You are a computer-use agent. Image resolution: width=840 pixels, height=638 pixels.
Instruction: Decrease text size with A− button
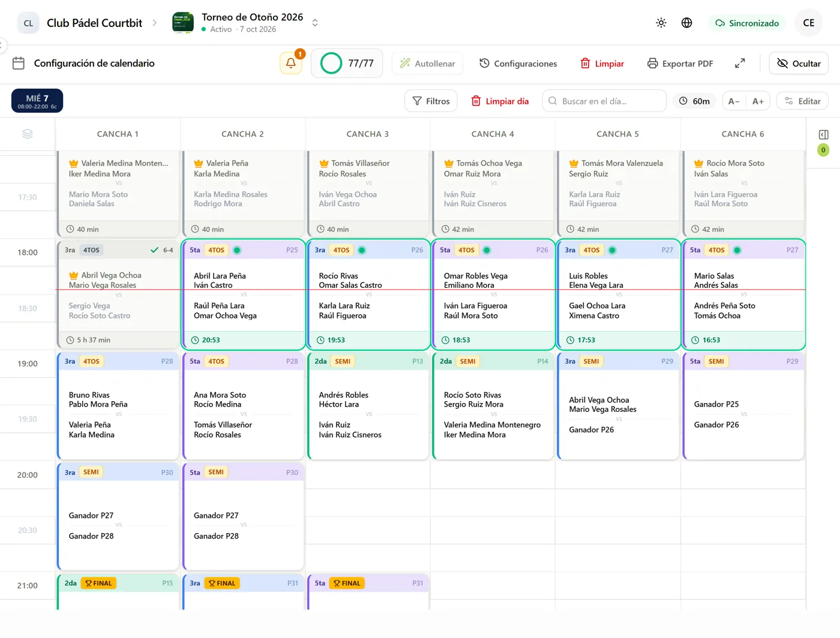(734, 101)
